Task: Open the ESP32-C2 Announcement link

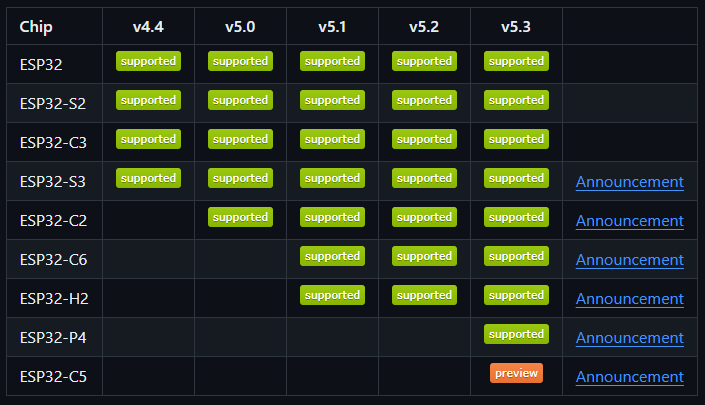Action: click(x=629, y=221)
